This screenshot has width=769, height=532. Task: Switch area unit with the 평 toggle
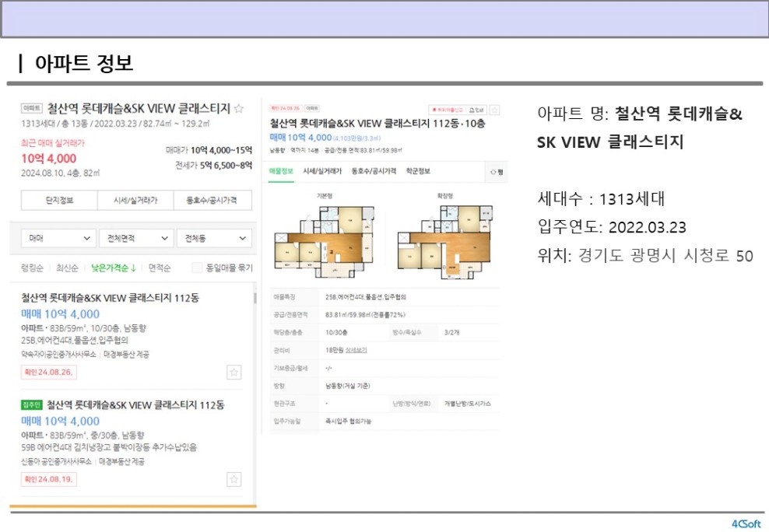coord(497,172)
